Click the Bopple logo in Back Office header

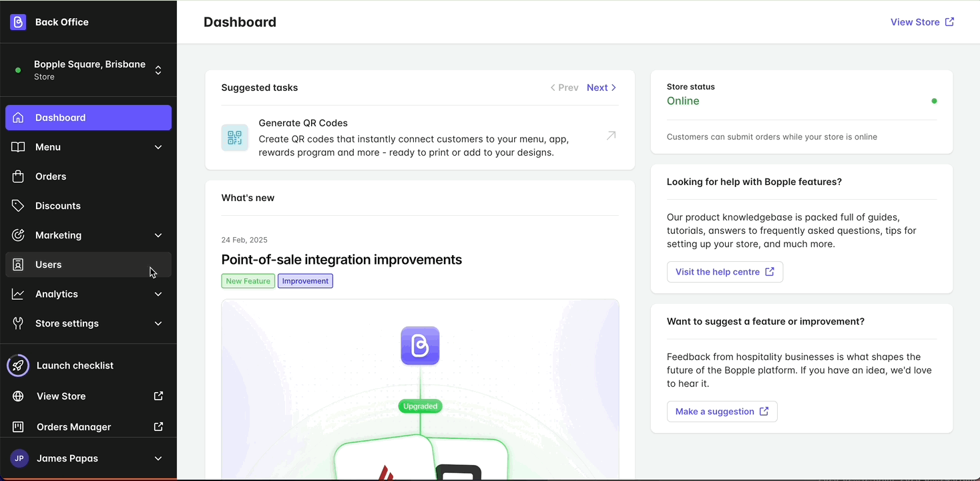tap(17, 21)
